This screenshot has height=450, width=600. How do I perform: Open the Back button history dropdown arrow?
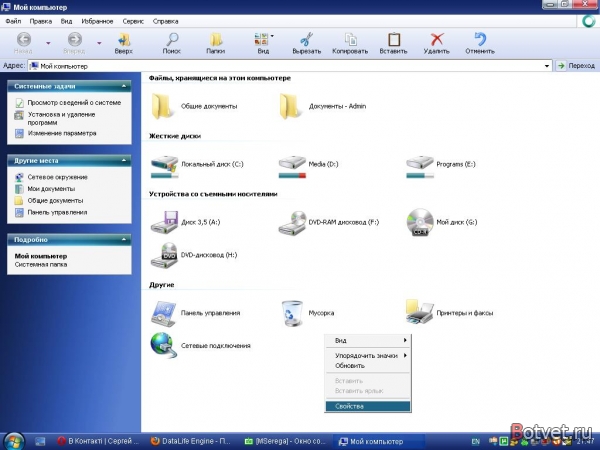pos(48,43)
